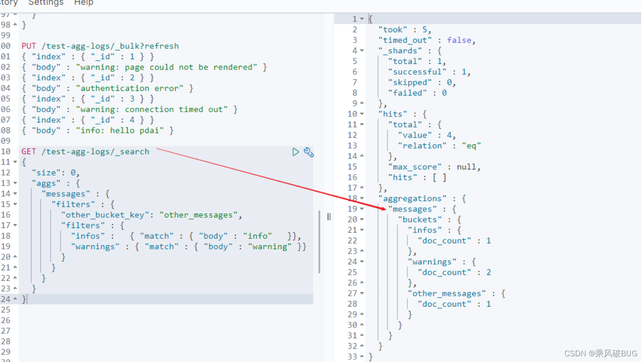Click "skipped" : 0 in response
The width and height of the screenshot is (644, 362).
coord(422,82)
